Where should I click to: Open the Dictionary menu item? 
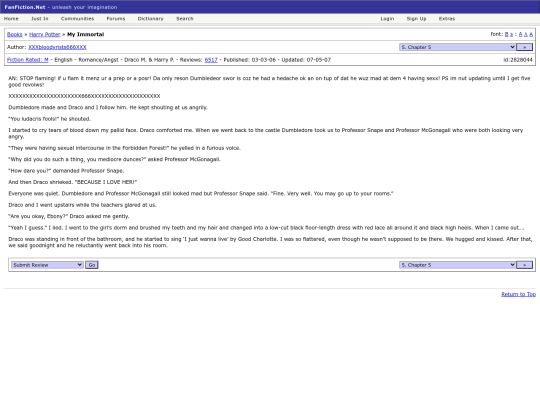tap(150, 19)
